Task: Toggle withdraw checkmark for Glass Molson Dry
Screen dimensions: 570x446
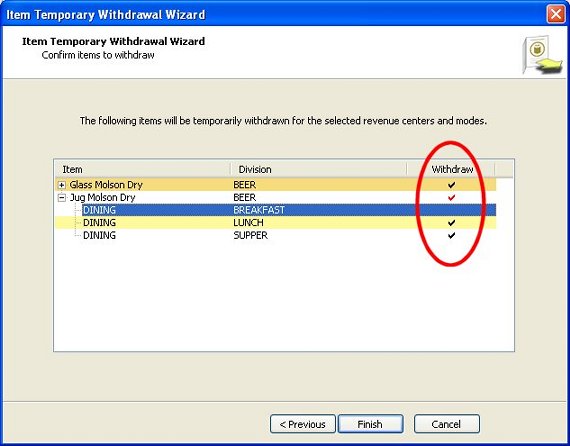Action: pos(451,185)
